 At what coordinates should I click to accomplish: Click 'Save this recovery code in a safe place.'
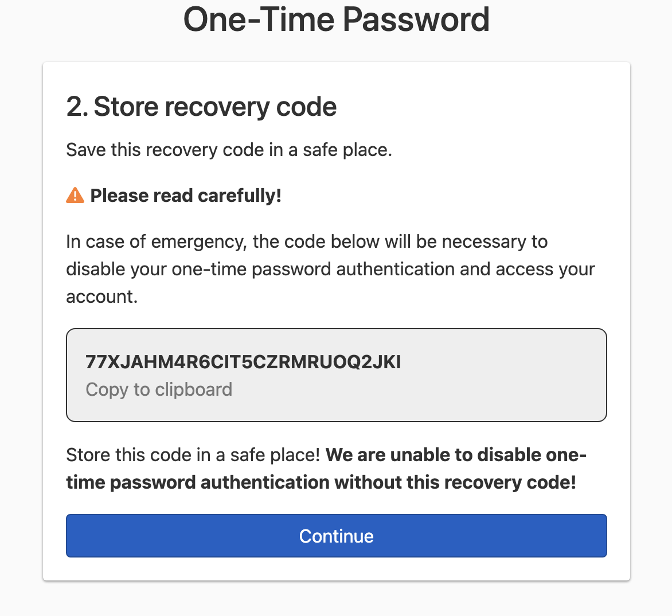coord(229,150)
